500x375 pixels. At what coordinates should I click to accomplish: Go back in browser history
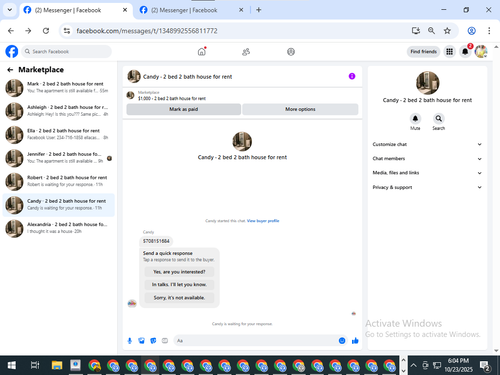pos(11,31)
